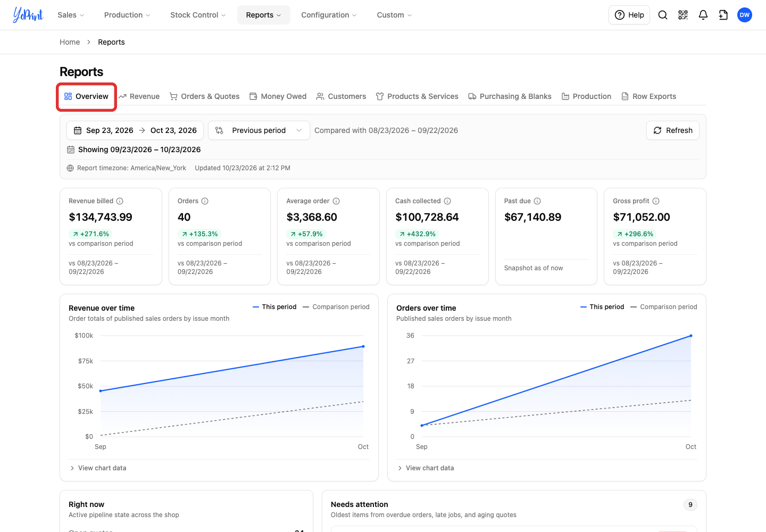The height and width of the screenshot is (532, 766).
Task: Show info for Average order
Action: [336, 201]
